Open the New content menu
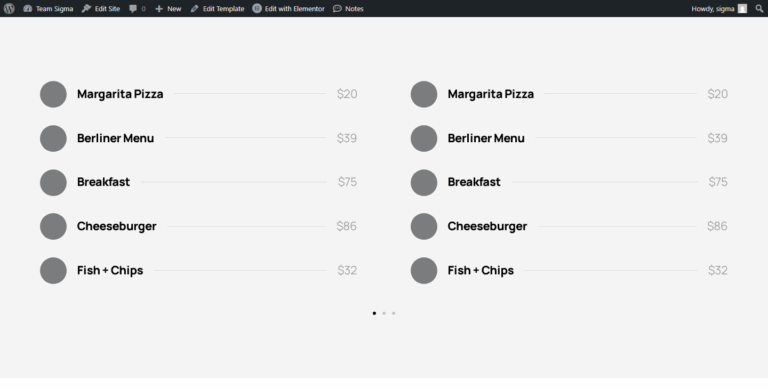 168,8
